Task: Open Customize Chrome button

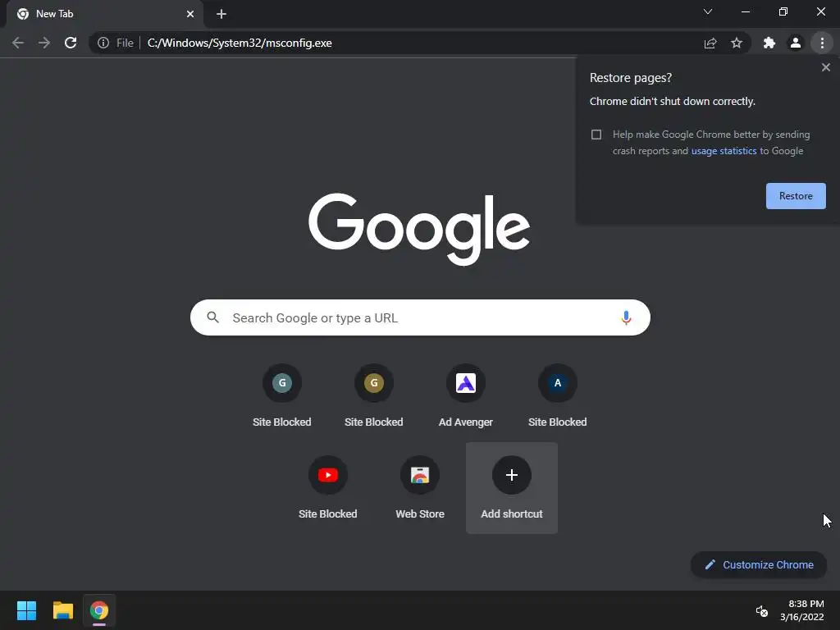Action: pos(759,564)
